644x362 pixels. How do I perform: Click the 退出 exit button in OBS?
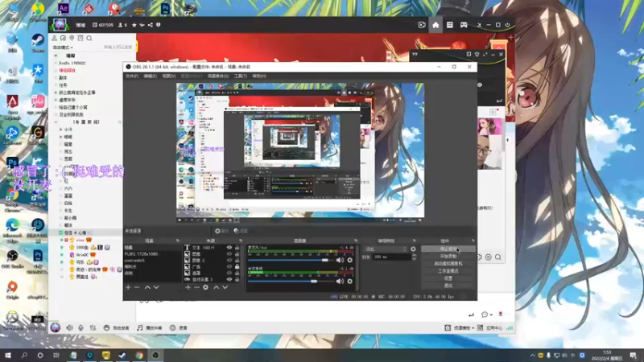(448, 286)
